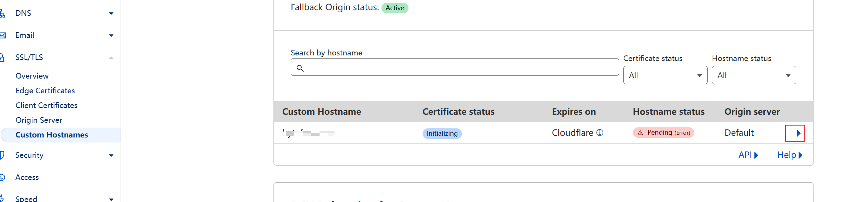Go to Client Certificates page
The width and height of the screenshot is (868, 202).
[x=46, y=105]
